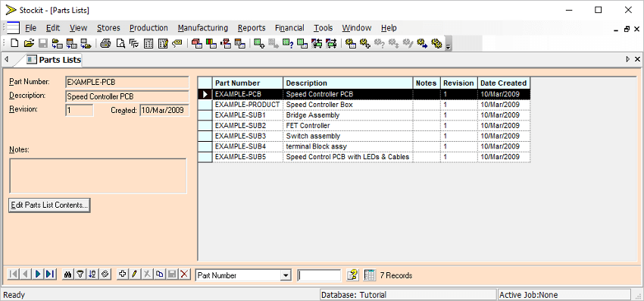This screenshot has height=301, width=644.
Task: Select the EXAMPLE-PRODUCT row cell
Action: (248, 105)
